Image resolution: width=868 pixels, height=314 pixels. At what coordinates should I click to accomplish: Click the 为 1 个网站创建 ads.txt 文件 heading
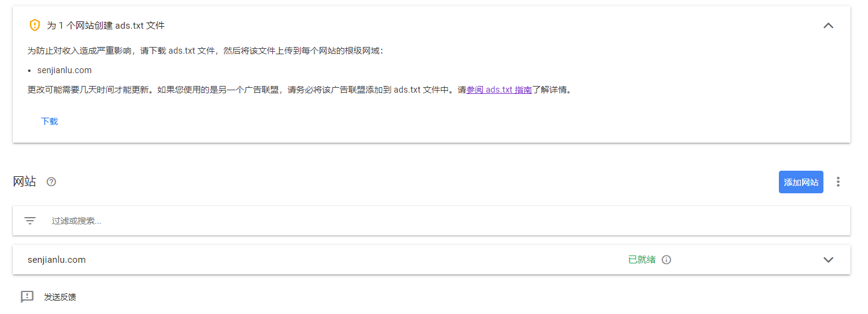click(x=106, y=26)
